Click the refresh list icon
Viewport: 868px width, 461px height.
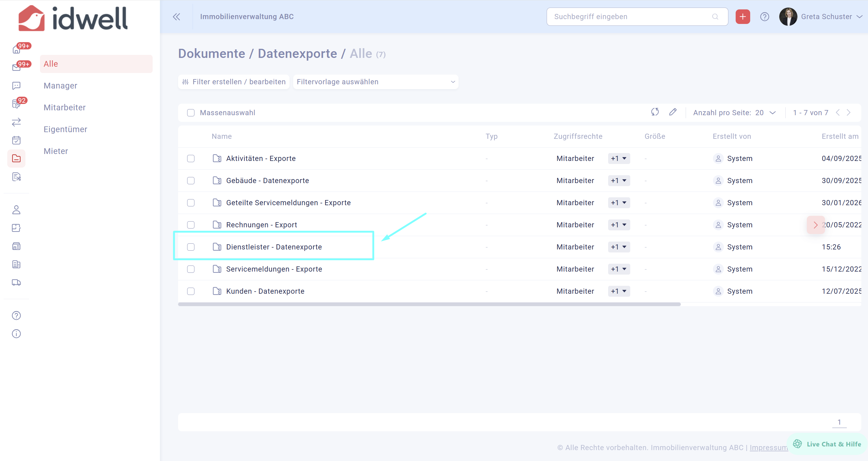pyautogui.click(x=655, y=112)
